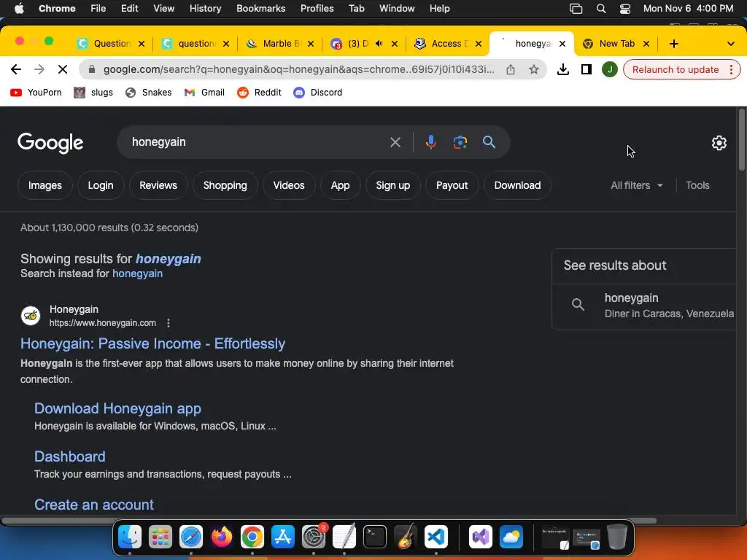Open the Reddit bookmark
This screenshot has width=747, height=560.
coord(259,93)
